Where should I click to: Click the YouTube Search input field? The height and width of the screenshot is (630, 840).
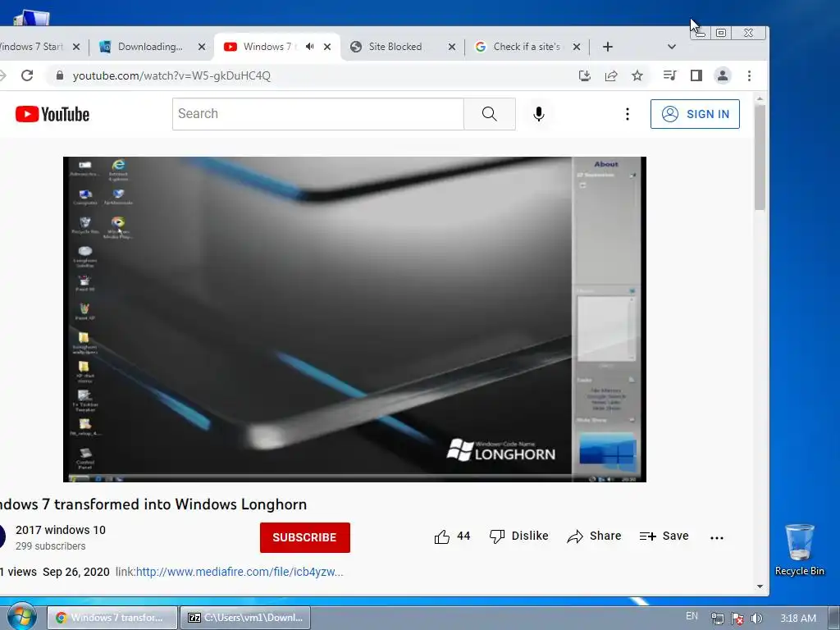pos(318,113)
